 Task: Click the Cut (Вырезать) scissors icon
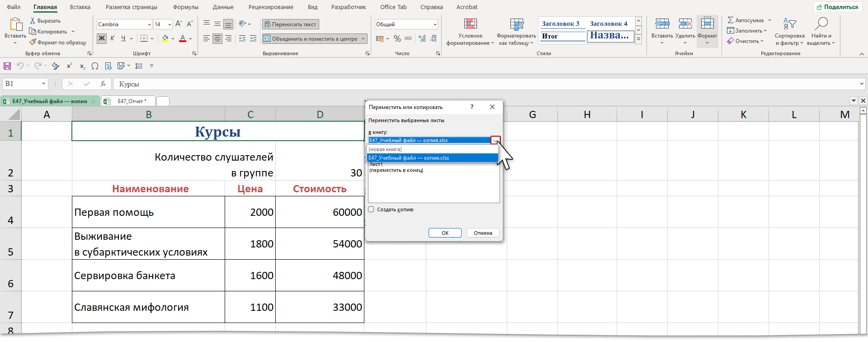click(33, 21)
